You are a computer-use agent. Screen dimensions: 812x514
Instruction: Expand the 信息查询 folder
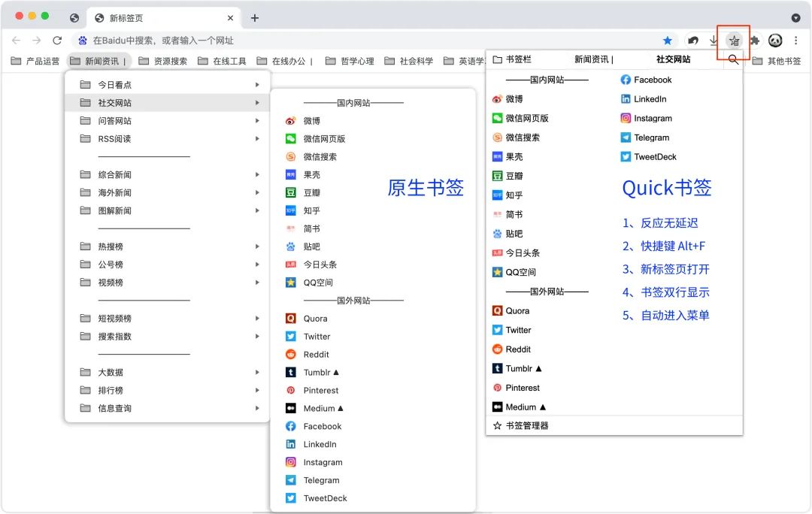(168, 408)
